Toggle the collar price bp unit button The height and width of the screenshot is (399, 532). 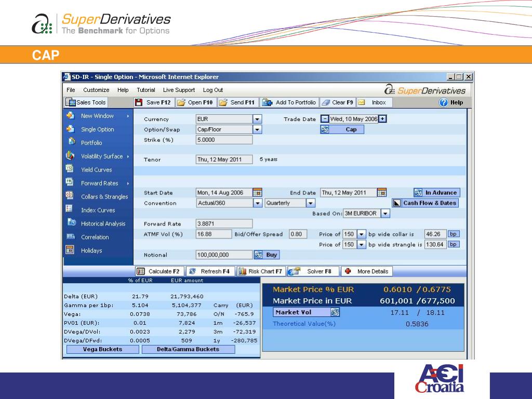click(453, 234)
